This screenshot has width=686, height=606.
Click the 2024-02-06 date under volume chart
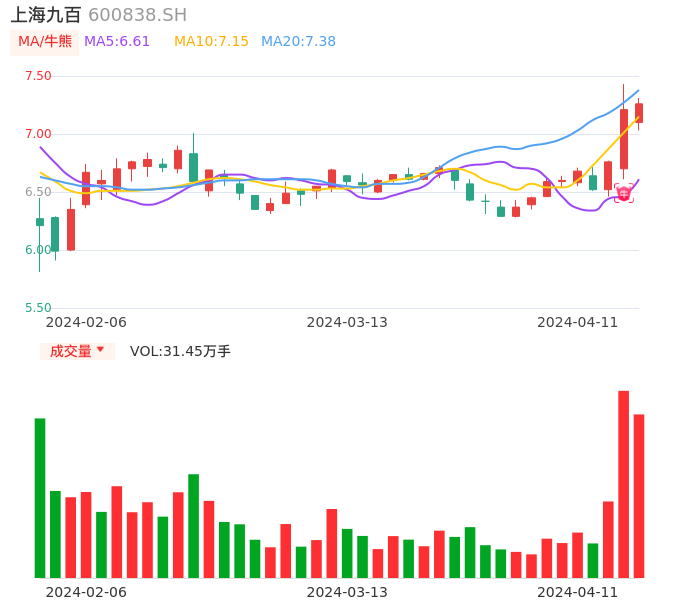tap(86, 592)
